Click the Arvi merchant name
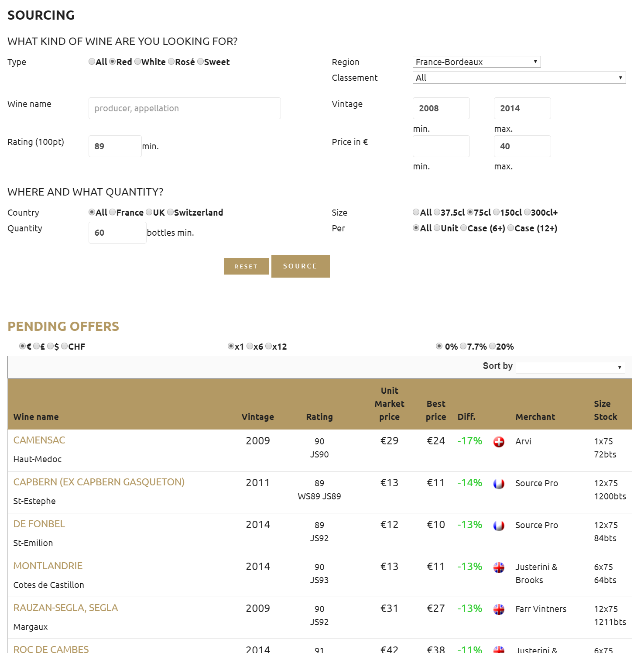Image resolution: width=644 pixels, height=653 pixels. pos(523,441)
